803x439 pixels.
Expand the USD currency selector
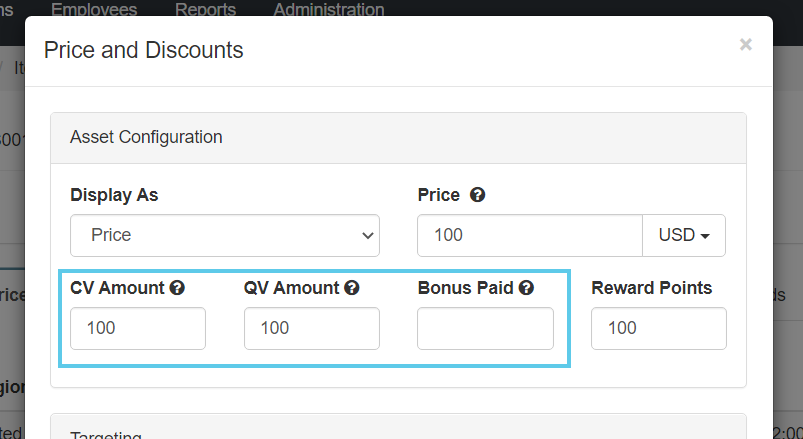(x=684, y=236)
